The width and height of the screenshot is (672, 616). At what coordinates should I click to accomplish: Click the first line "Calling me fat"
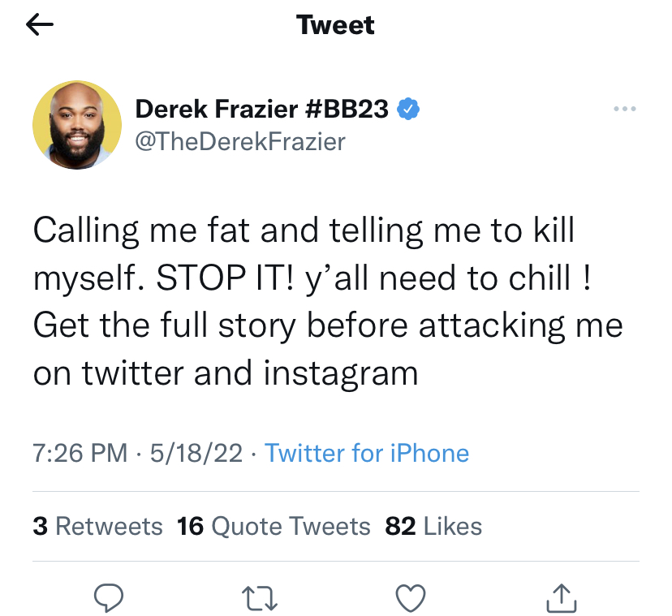click(141, 230)
